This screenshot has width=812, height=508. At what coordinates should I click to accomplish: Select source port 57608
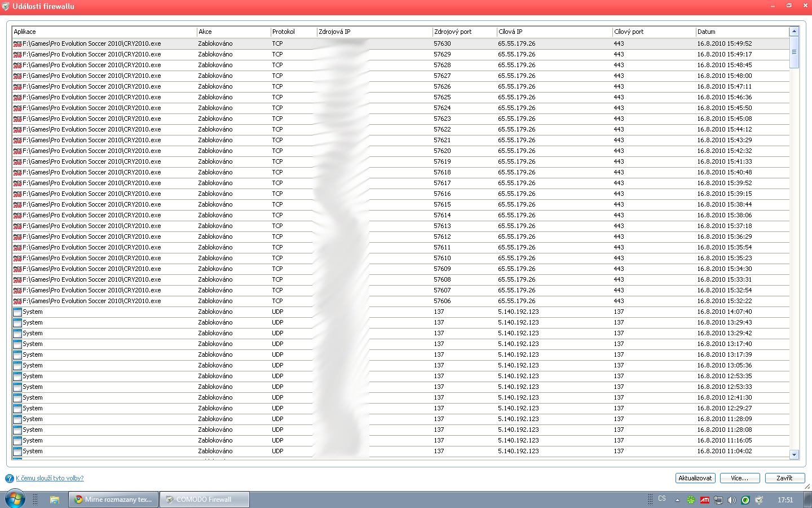coord(442,280)
